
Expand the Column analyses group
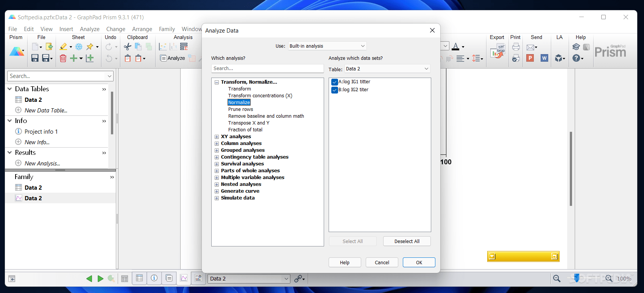pos(217,143)
